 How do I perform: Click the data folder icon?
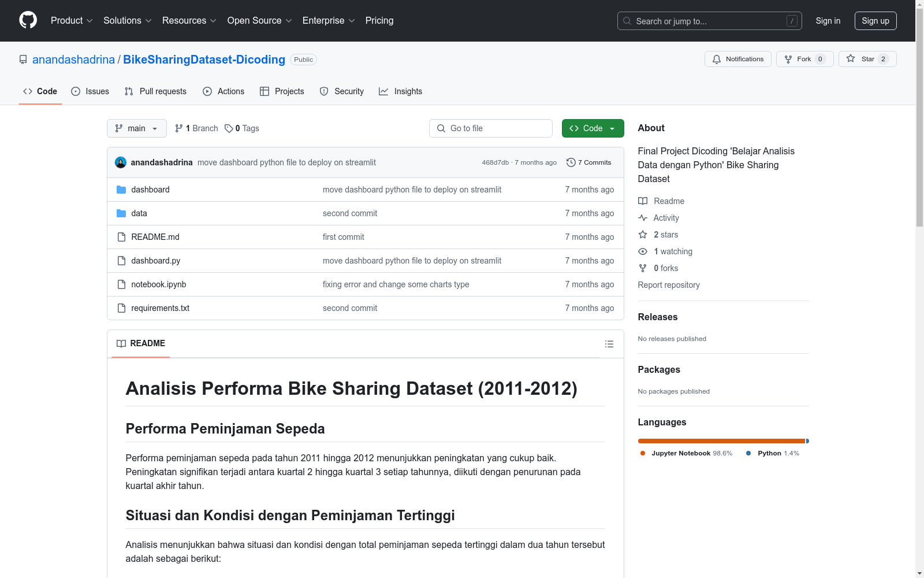coord(121,213)
